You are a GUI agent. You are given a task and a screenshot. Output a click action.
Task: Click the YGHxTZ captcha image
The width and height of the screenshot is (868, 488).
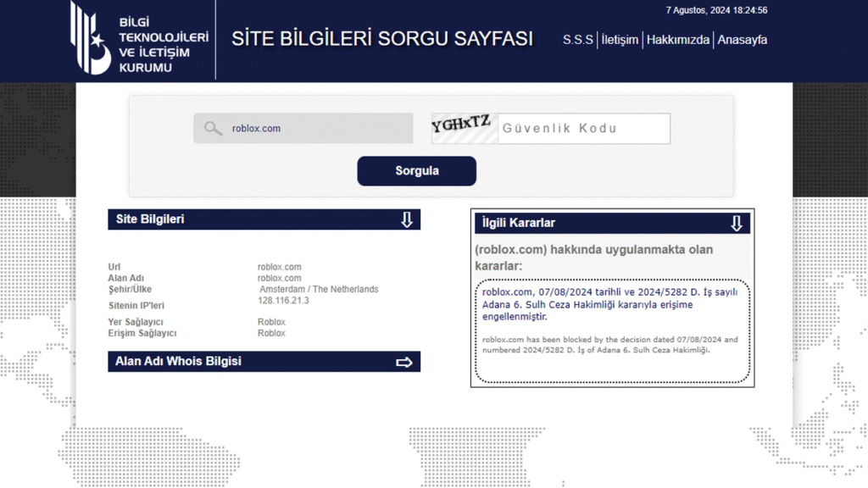tap(465, 129)
